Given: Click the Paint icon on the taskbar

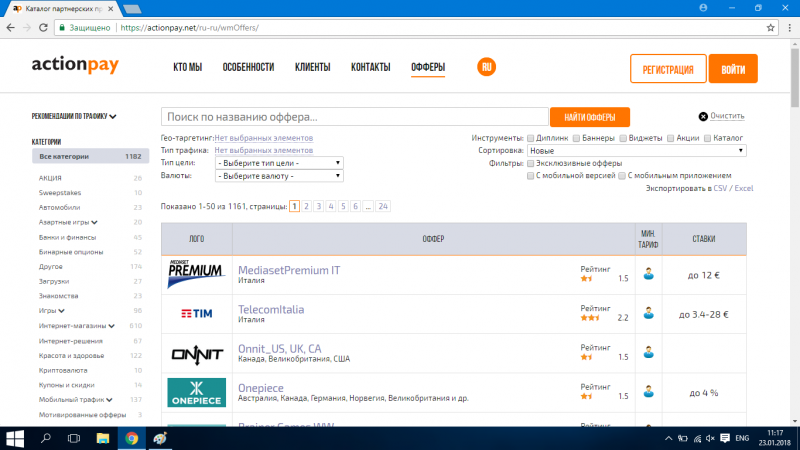Looking at the screenshot, I should coord(160,438).
